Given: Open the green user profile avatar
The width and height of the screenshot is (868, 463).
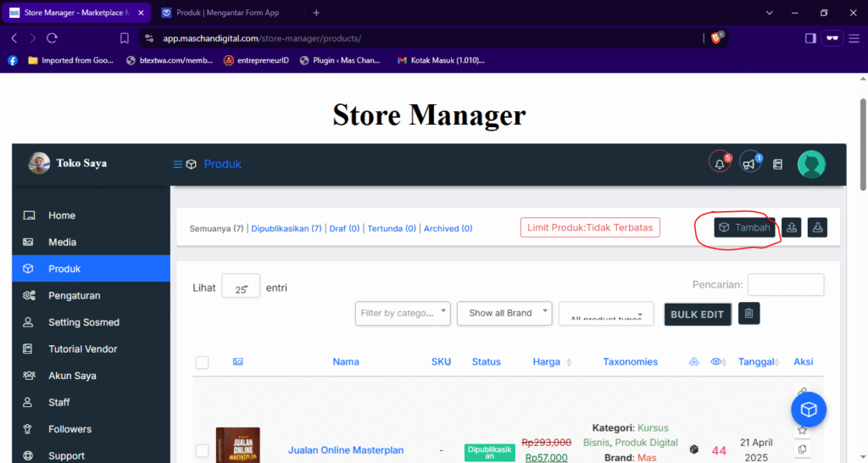Looking at the screenshot, I should click(x=811, y=164).
